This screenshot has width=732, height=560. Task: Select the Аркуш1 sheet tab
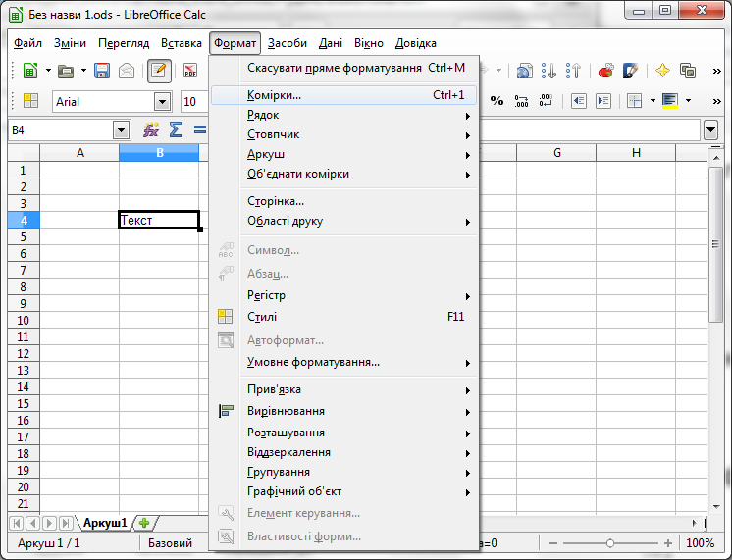tap(105, 523)
